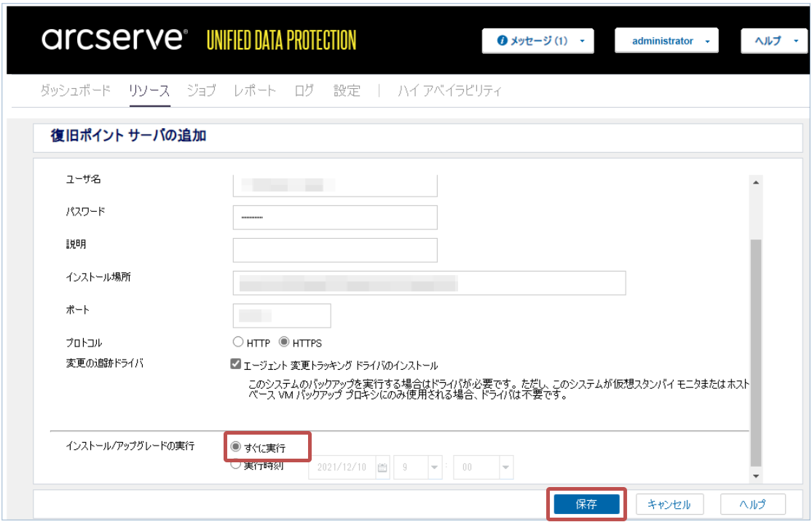812x522 pixels.
Task: Switch to the ダッシュボード tab
Action: pos(75,91)
